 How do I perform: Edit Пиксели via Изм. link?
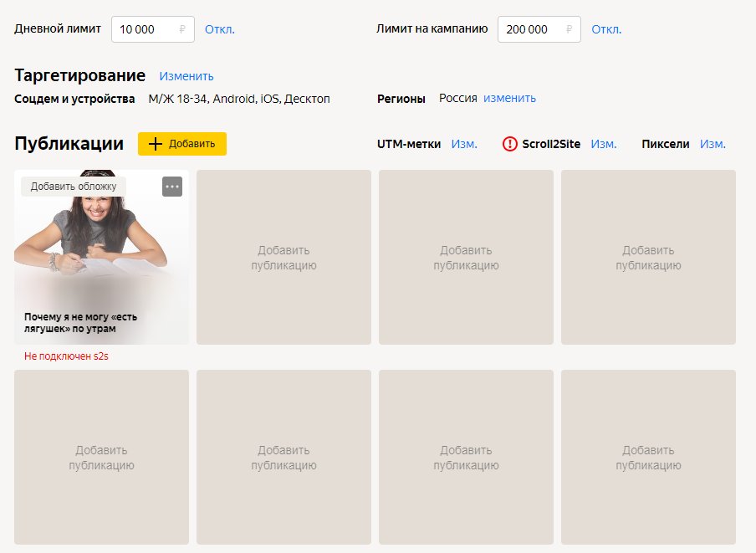tap(713, 144)
